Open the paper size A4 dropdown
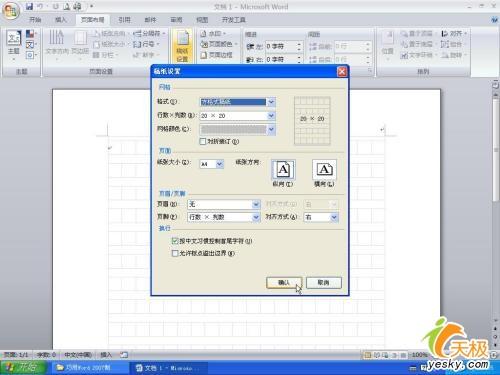This screenshot has height=375, width=500. 220,164
